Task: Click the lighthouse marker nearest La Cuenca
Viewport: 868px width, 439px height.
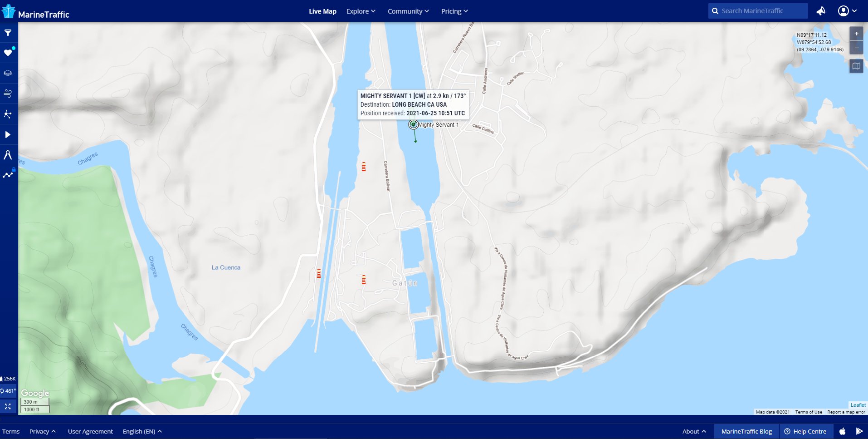Action: [x=319, y=273]
